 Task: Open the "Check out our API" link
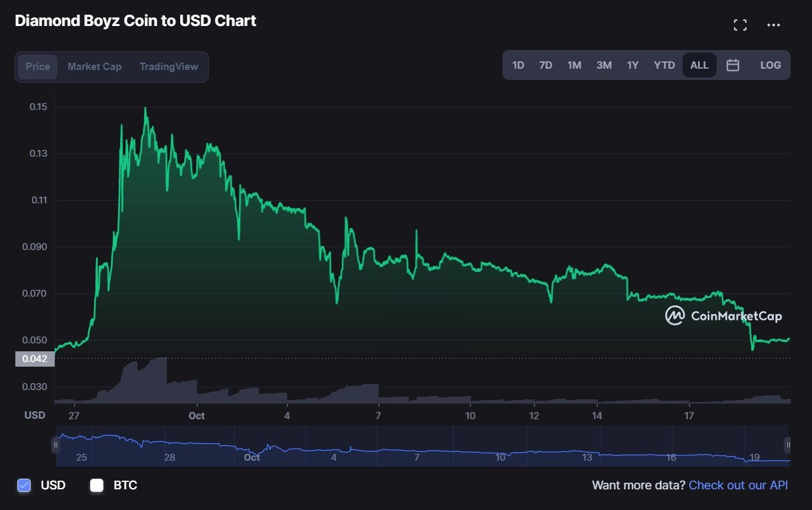click(738, 485)
